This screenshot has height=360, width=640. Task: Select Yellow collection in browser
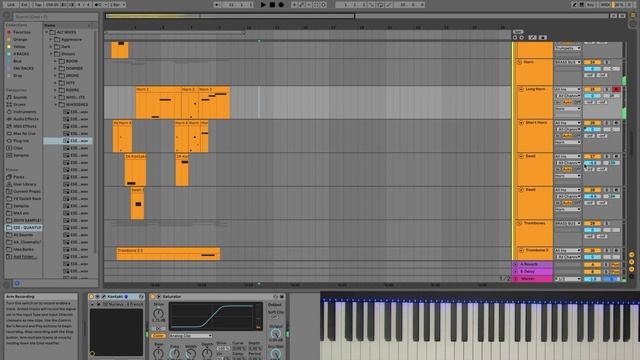[x=19, y=47]
